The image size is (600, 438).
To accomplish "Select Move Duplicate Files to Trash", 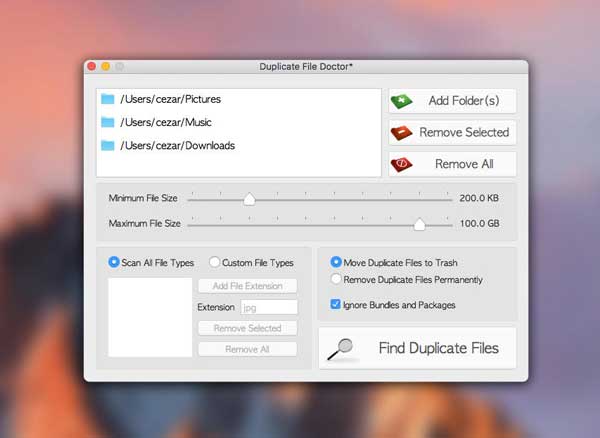I will 336,262.
